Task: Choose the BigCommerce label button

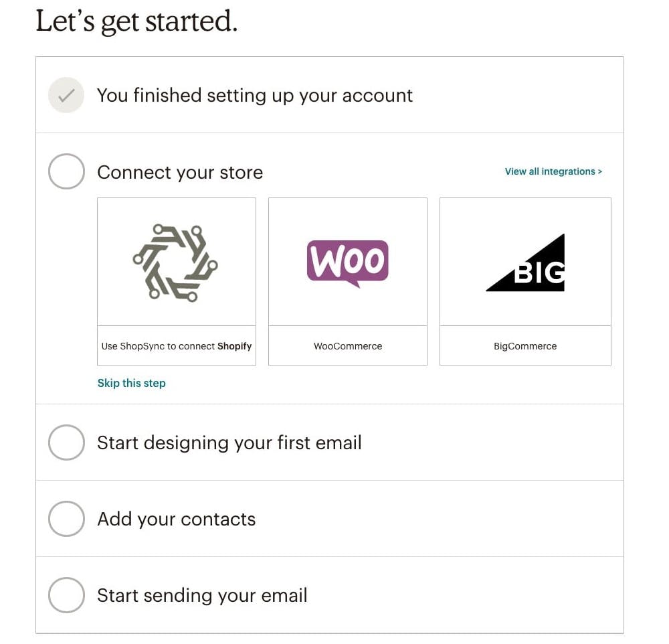Action: pos(525,346)
